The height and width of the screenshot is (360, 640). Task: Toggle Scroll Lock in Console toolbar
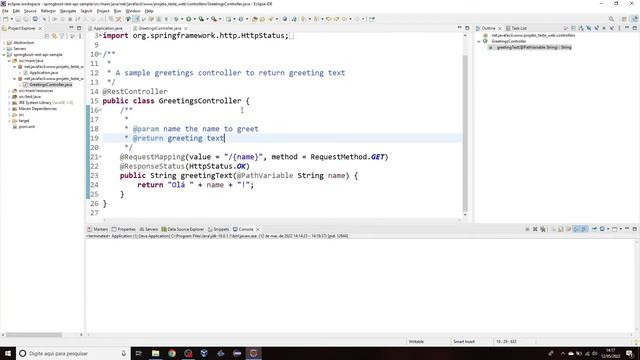click(561, 229)
